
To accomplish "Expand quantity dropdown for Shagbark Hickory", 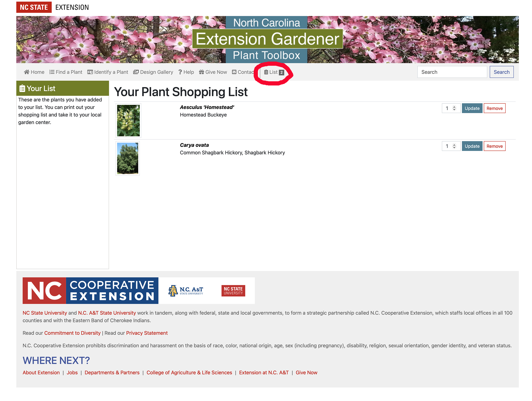I will [x=454, y=146].
